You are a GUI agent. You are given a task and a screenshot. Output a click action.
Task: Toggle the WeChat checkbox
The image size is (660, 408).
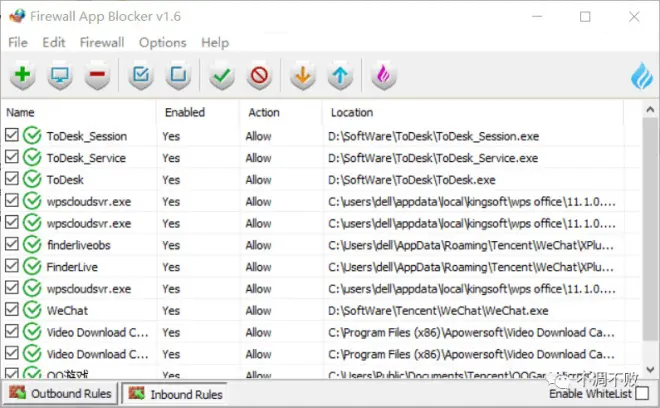pos(12,309)
